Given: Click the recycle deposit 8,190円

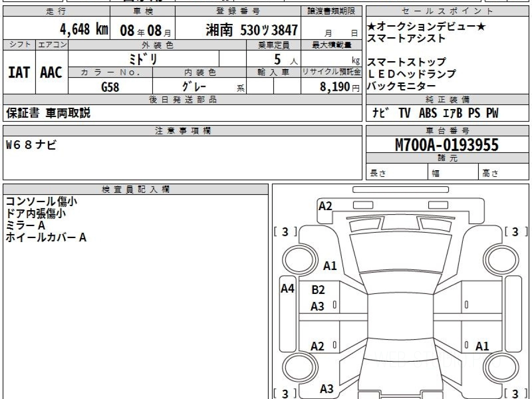Looking at the screenshot, I should (340, 87).
